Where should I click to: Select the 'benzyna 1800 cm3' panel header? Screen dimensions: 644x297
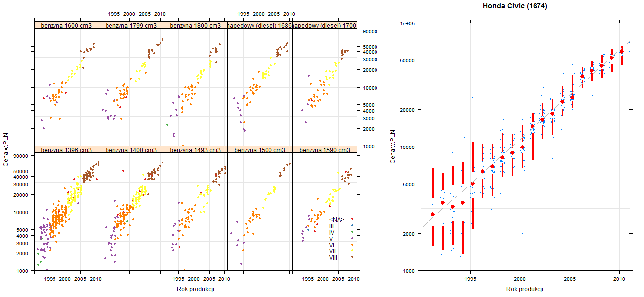point(195,25)
